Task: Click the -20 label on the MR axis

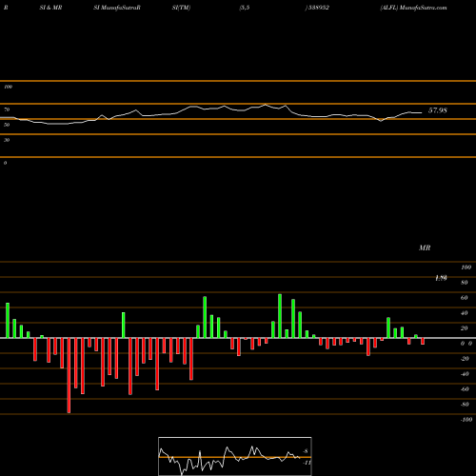Action: coord(465,359)
